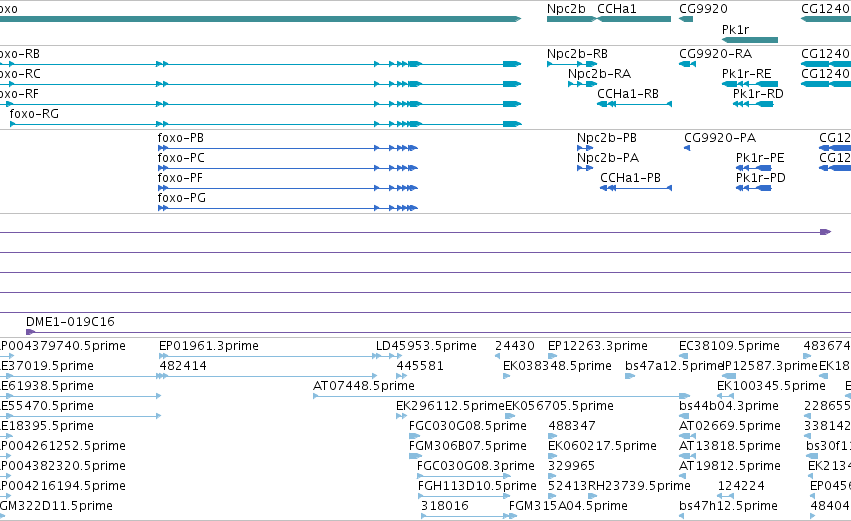Click the CCHa1-PB protein label
851x521 pixels.
pos(630,178)
